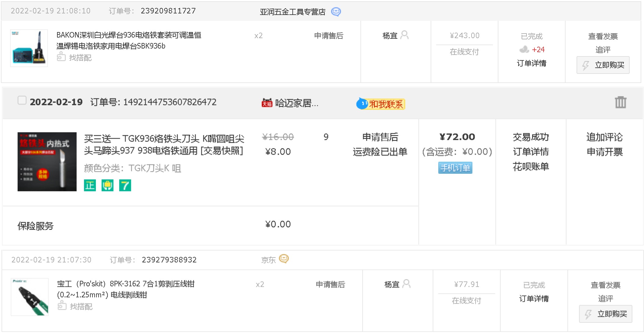Click the green 7-day return badge
Viewport: 644px width, 335px height.
click(x=125, y=185)
